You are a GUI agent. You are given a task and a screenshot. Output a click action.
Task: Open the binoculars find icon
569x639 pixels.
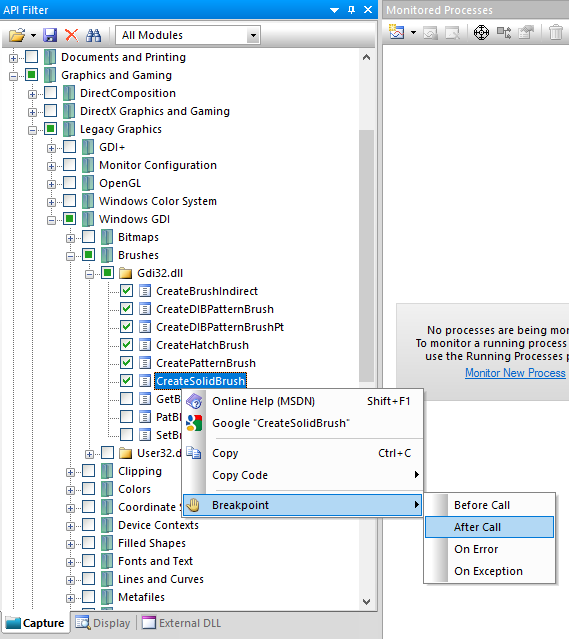[x=93, y=35]
